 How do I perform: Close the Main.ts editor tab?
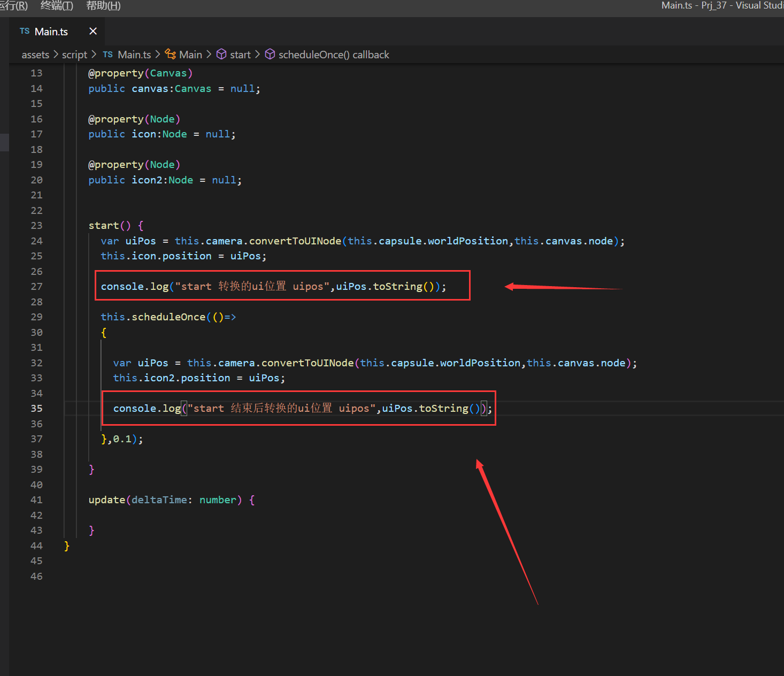[x=93, y=32]
